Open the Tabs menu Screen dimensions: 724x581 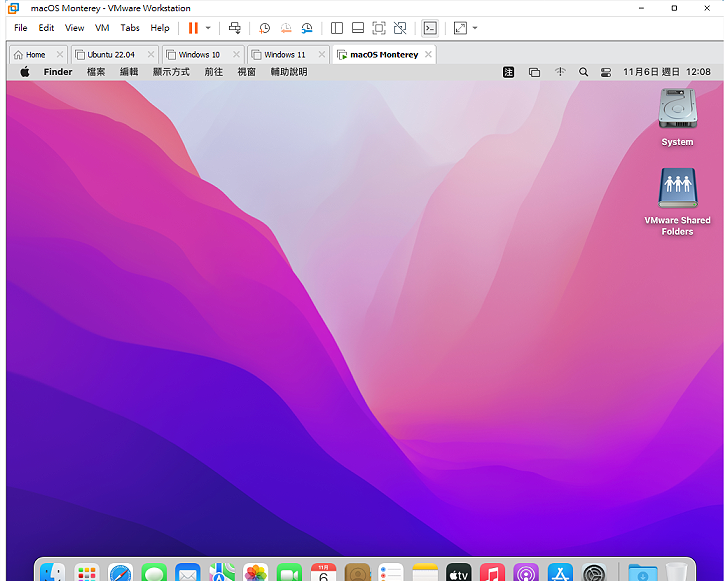(x=130, y=28)
